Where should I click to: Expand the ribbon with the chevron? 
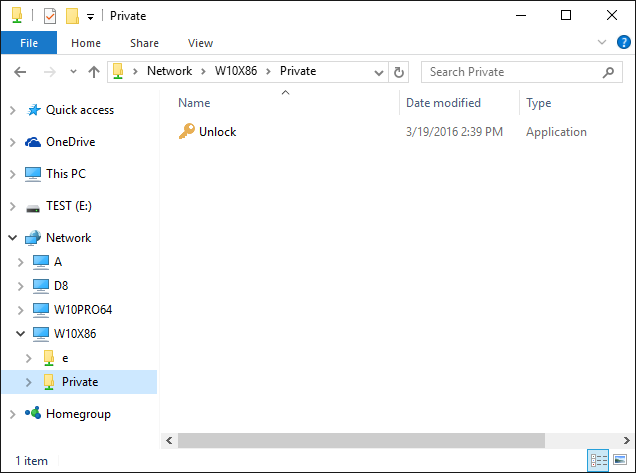point(602,42)
